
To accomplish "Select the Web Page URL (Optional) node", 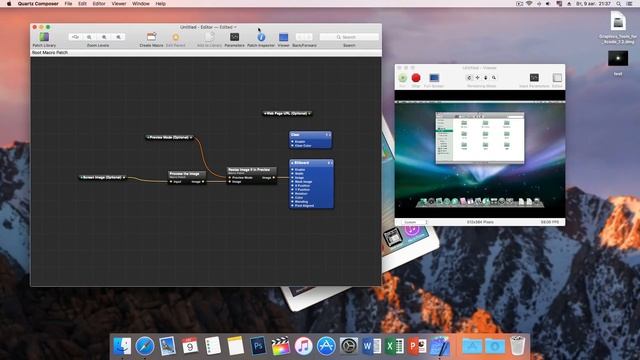I will coord(287,113).
